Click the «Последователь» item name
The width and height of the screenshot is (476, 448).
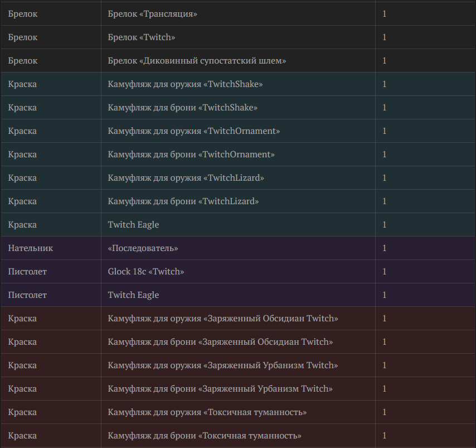(x=143, y=248)
